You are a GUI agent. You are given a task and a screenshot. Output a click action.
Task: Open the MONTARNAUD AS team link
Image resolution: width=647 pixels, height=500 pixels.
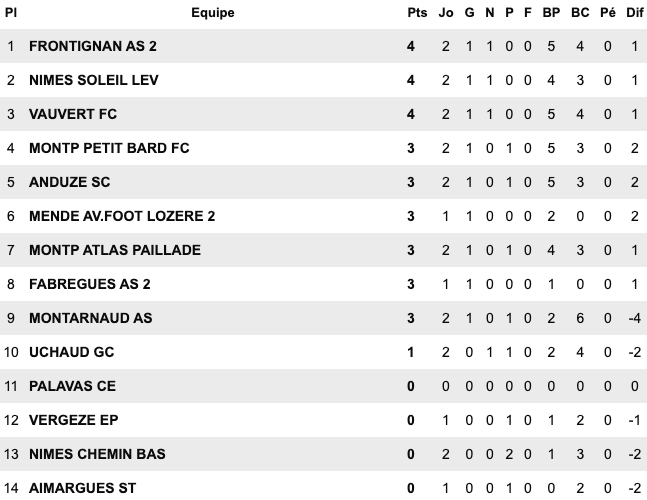[x=91, y=318]
